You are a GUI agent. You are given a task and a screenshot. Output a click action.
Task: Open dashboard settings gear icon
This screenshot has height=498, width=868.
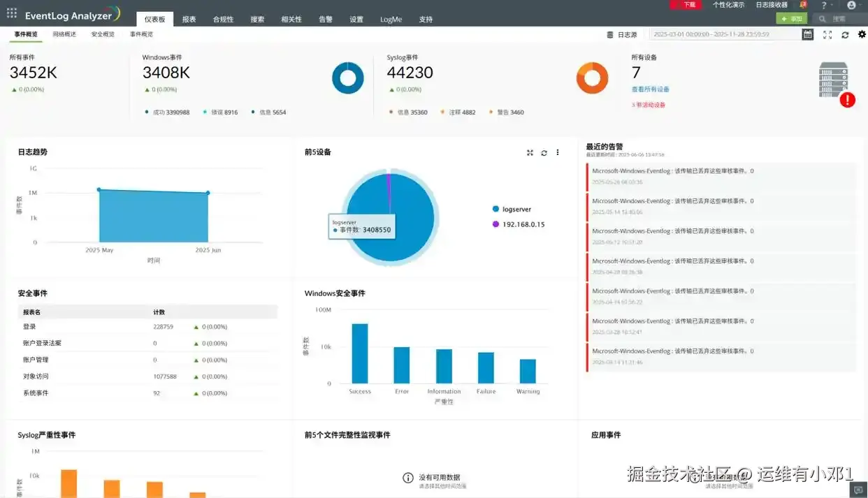pyautogui.click(x=862, y=34)
